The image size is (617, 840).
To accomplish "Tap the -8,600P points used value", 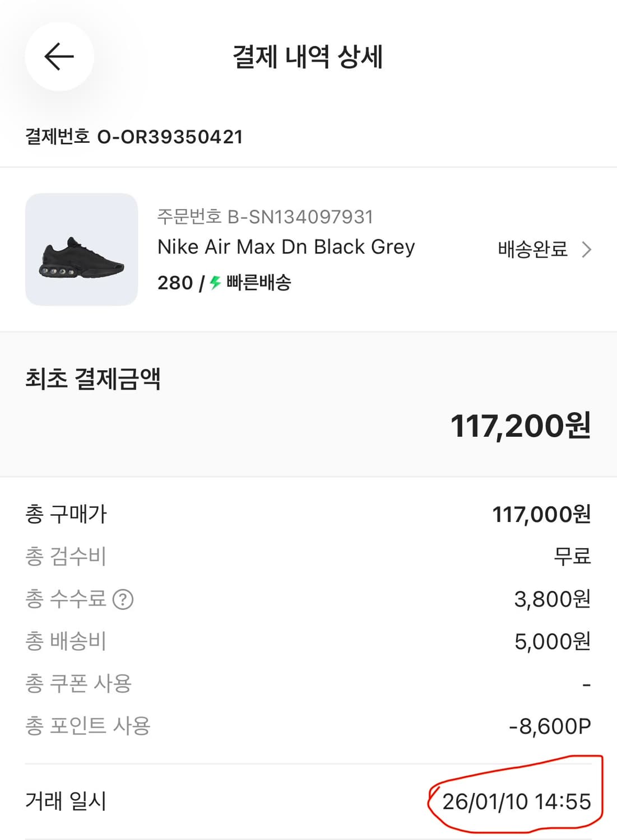I will click(x=549, y=726).
